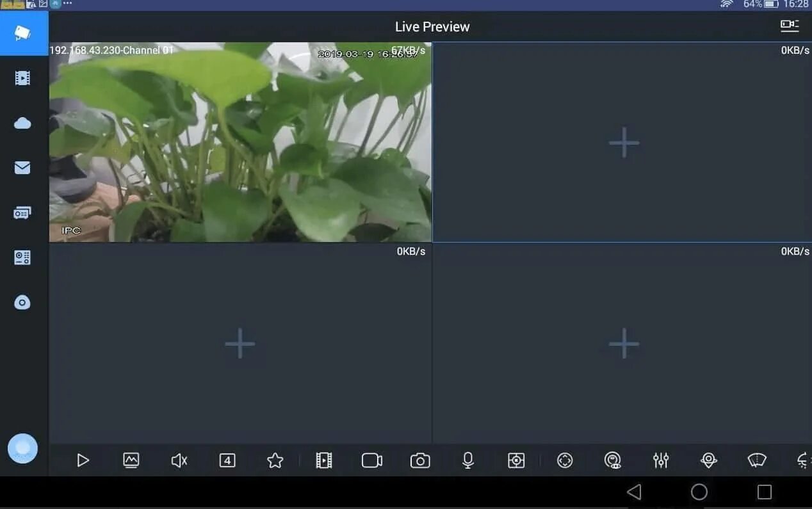Open the envelope messages icon in sidebar
The width and height of the screenshot is (812, 509).
[22, 168]
